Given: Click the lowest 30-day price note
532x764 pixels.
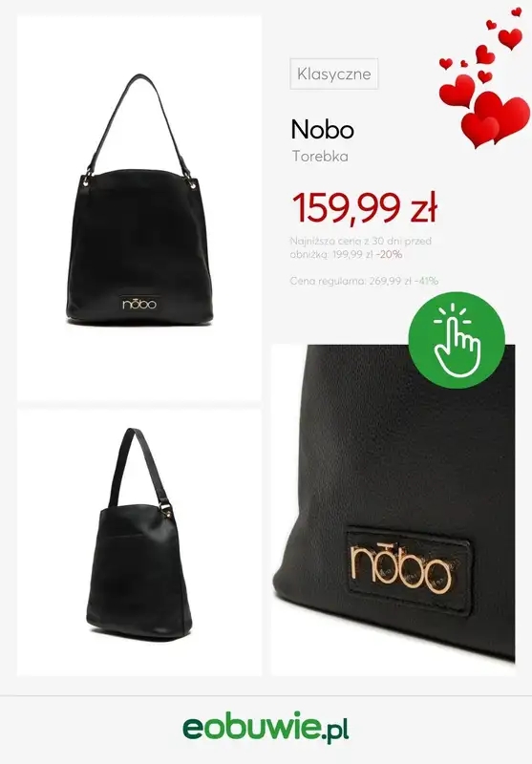Looking at the screenshot, I should click(x=360, y=247).
